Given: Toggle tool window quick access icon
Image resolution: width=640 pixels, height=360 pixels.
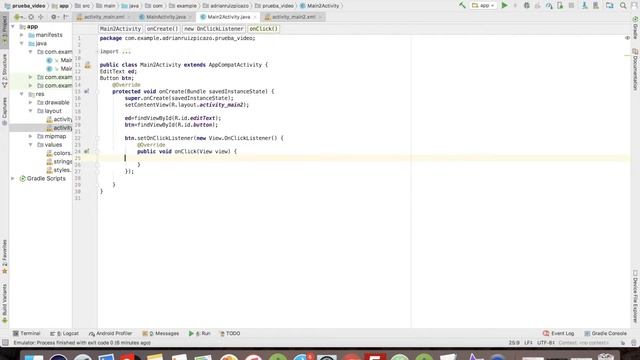Looking at the screenshot, I should click(5, 343).
